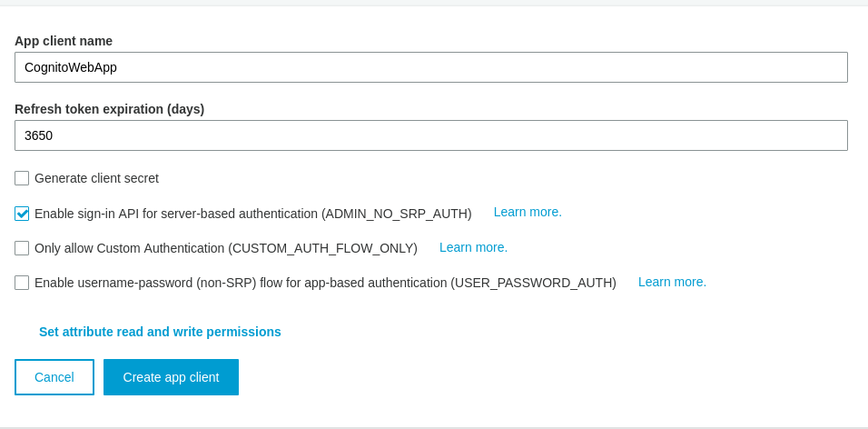The width and height of the screenshot is (868, 429).
Task: Tick the Generate client secret checkbox
Action: coord(22,178)
